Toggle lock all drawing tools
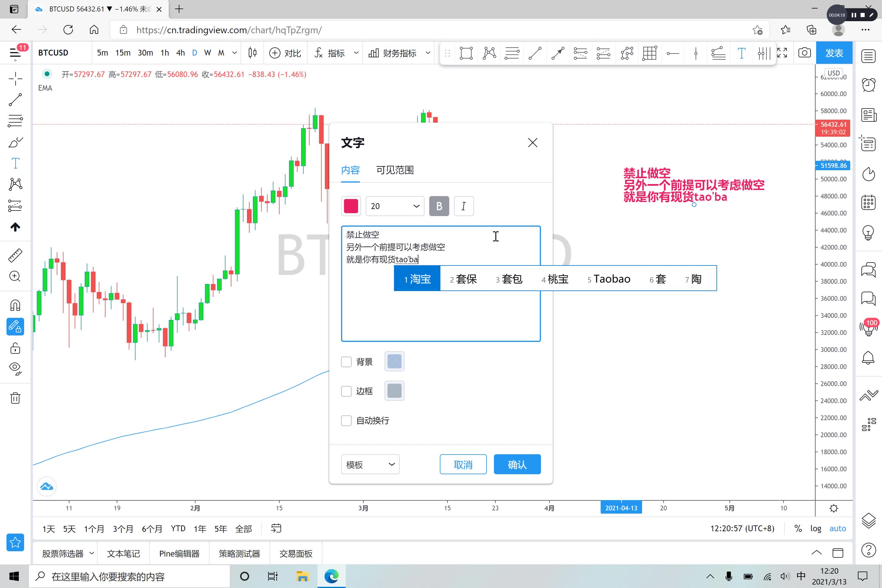This screenshot has height=588, width=882. [x=15, y=348]
